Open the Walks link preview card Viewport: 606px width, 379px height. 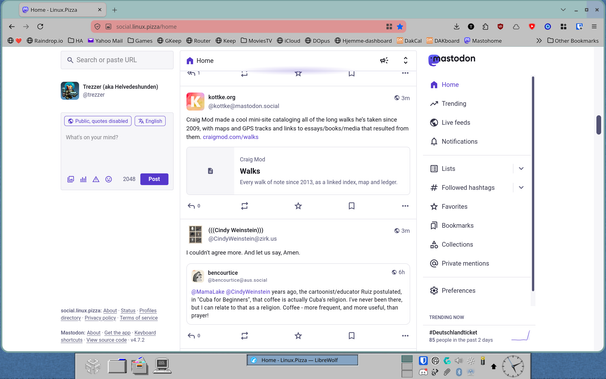pos(298,171)
